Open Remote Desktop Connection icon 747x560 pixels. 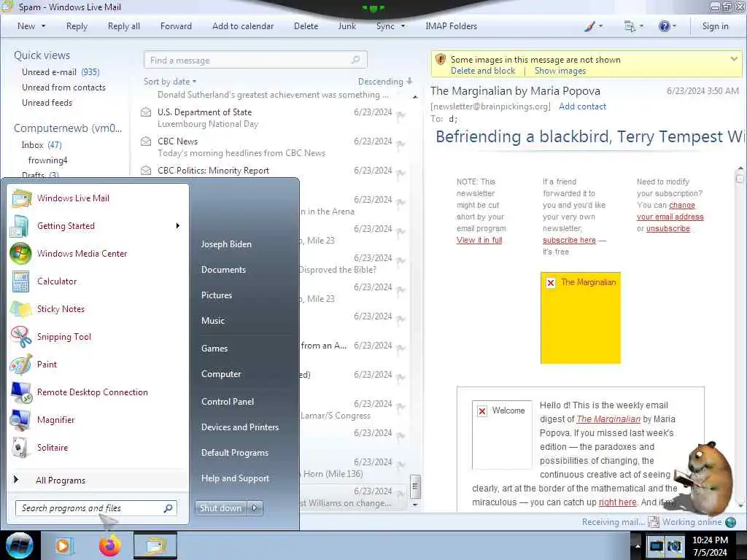[x=21, y=392]
